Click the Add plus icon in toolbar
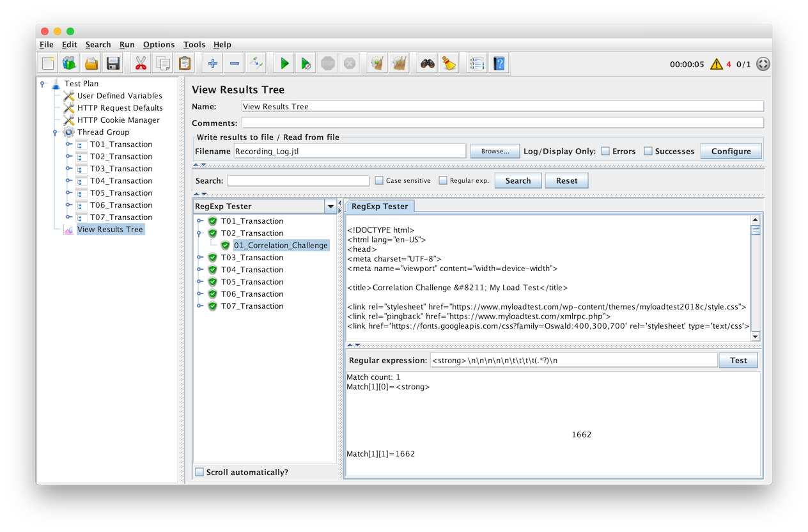Image resolution: width=808 pixels, height=532 pixels. click(213, 63)
